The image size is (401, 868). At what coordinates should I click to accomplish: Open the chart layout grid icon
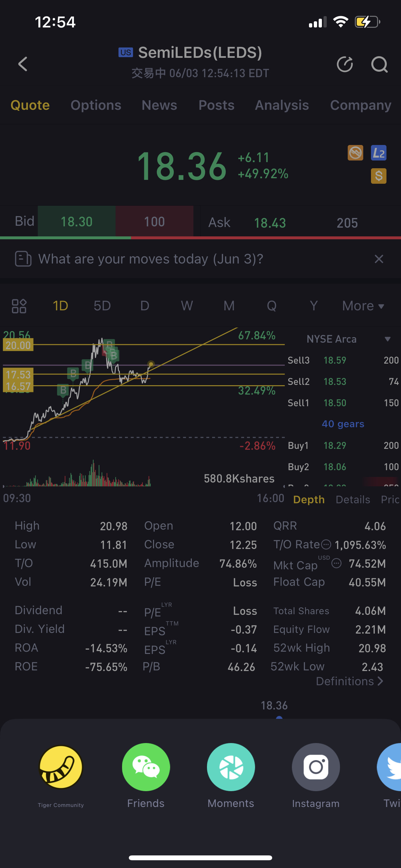[19, 306]
